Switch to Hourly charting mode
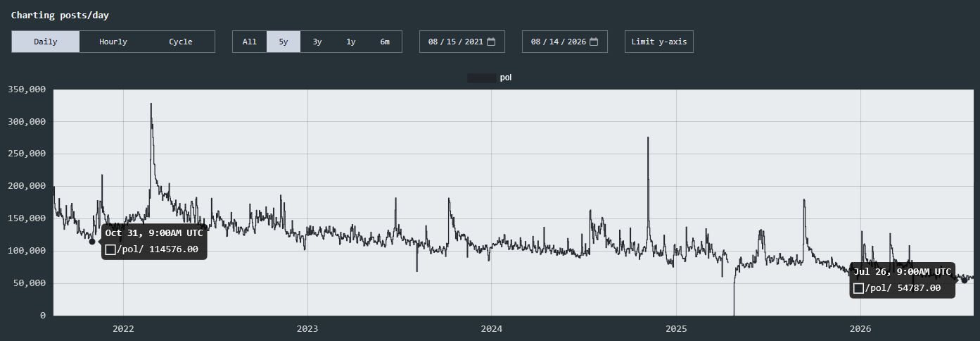 (x=113, y=42)
